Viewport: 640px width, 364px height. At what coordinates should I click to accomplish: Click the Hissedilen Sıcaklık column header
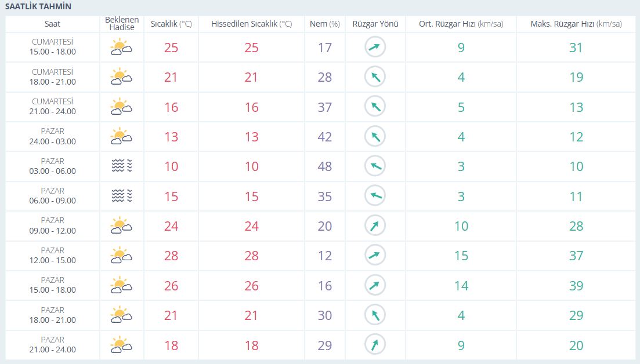pos(251,24)
